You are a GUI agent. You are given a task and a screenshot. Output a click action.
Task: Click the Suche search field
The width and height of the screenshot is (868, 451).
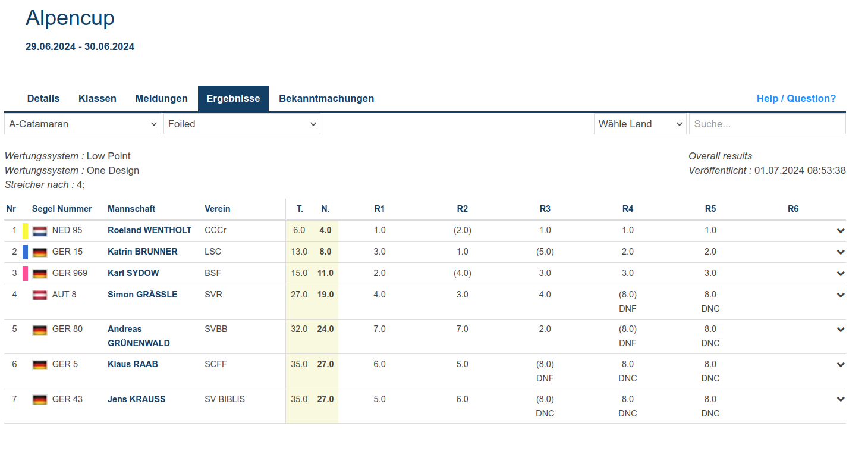click(x=767, y=124)
